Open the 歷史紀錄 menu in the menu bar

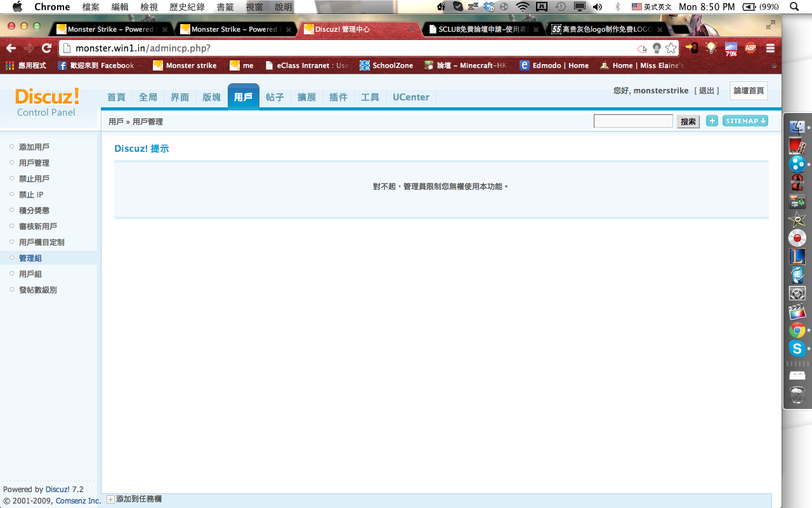[x=187, y=6]
